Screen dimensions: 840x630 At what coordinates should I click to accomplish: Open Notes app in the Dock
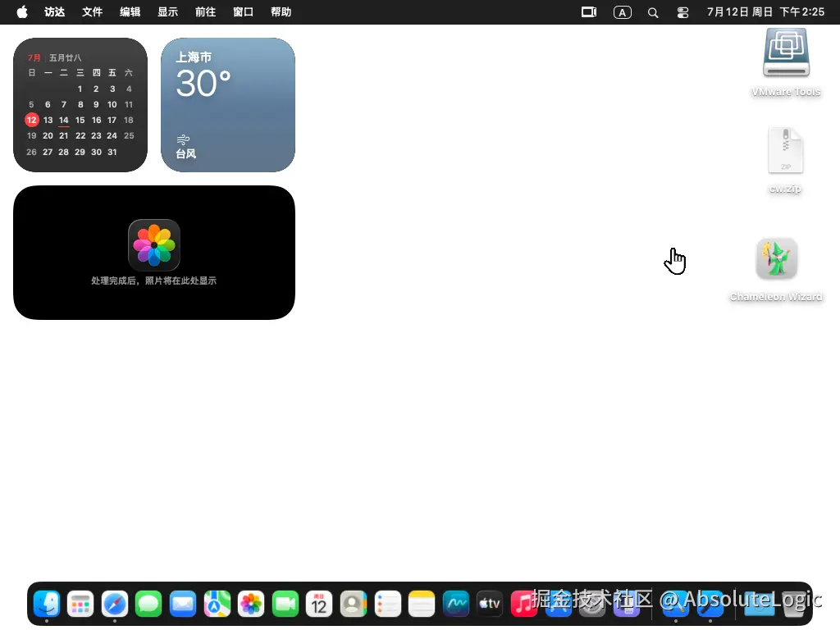click(x=422, y=604)
